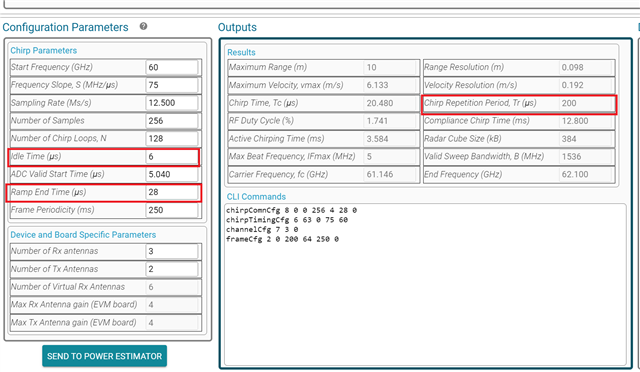Click the CLI Commands heading
This screenshot has height=372, width=640.
click(x=256, y=196)
